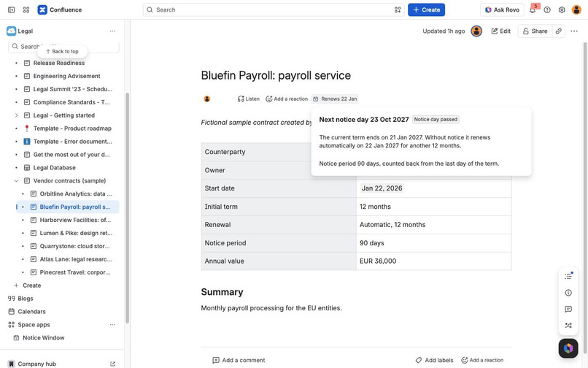Click Create in the sidebar tree
The width and height of the screenshot is (588, 368).
pos(31,285)
